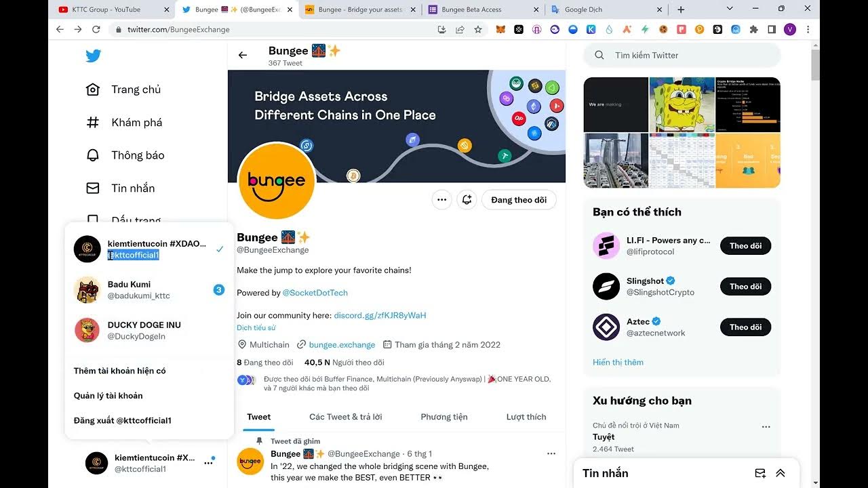The image size is (868, 488).
Task: Select Lượt thích tab
Action: click(x=526, y=417)
